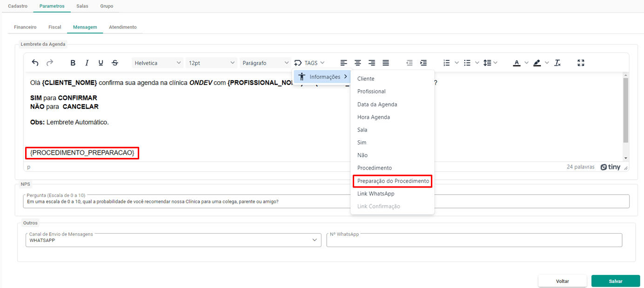Justify the paragraph text
This screenshot has height=288, width=644.
[x=386, y=63]
